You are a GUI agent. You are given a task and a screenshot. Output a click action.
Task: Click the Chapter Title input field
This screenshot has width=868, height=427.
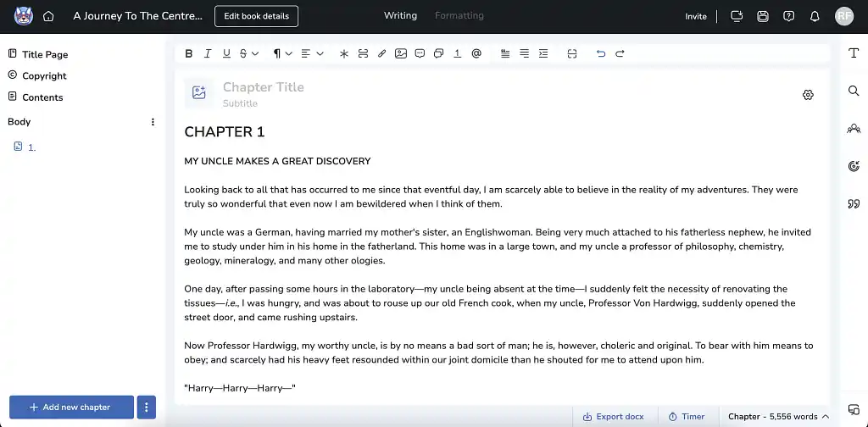pyautogui.click(x=263, y=87)
